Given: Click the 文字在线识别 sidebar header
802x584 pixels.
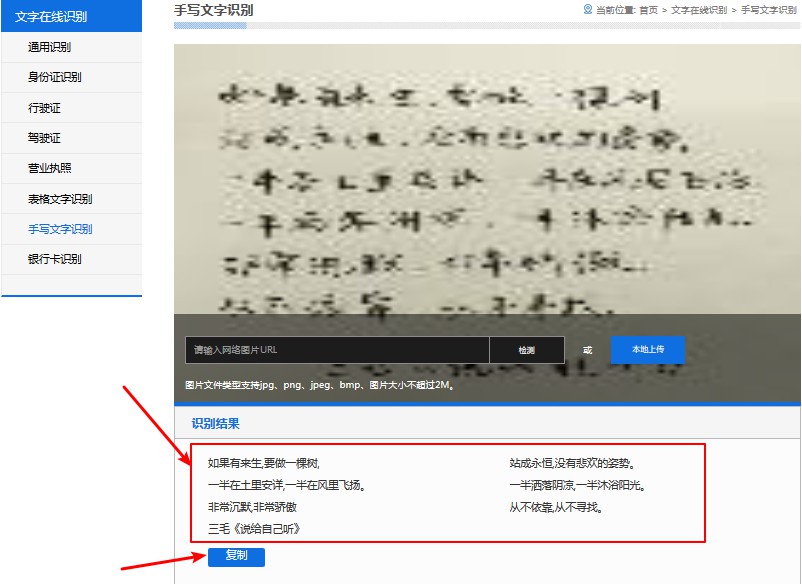Looking at the screenshot, I should tap(72, 16).
